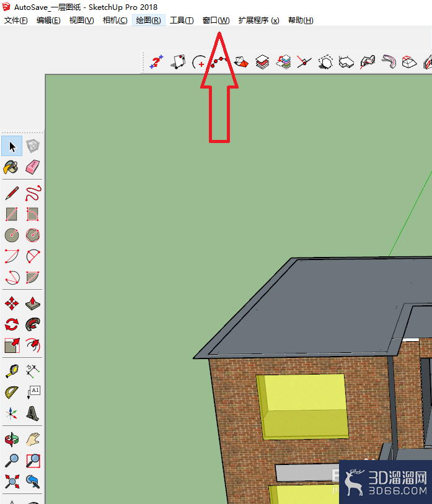Viewport: 432px width, 504px height.
Task: Activate the Move tool
Action: point(12,303)
